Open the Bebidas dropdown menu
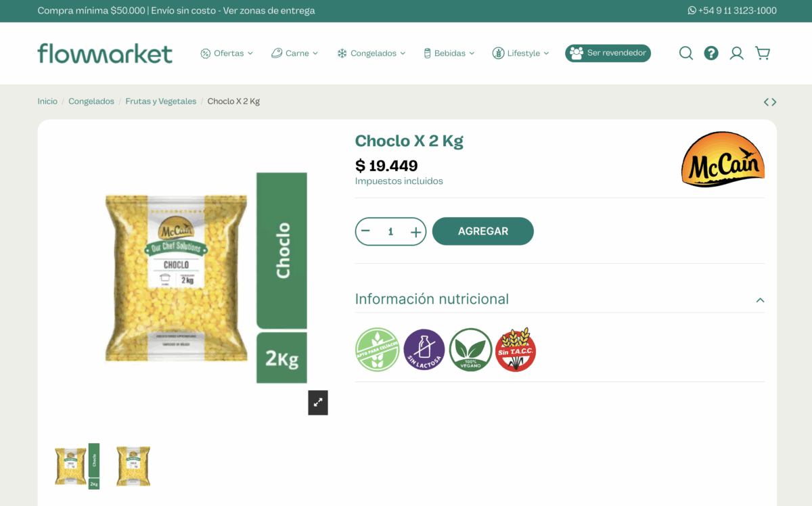Image resolution: width=812 pixels, height=506 pixels. [449, 53]
